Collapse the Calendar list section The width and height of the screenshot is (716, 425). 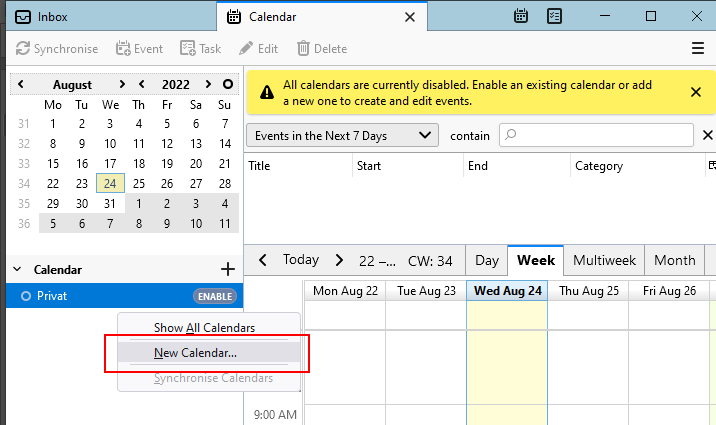(18, 270)
